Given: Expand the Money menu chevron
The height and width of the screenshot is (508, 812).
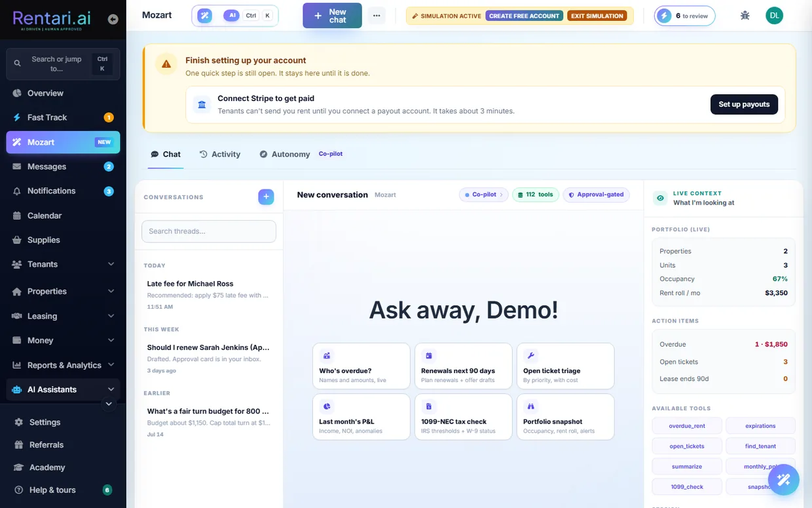Looking at the screenshot, I should 111,340.
